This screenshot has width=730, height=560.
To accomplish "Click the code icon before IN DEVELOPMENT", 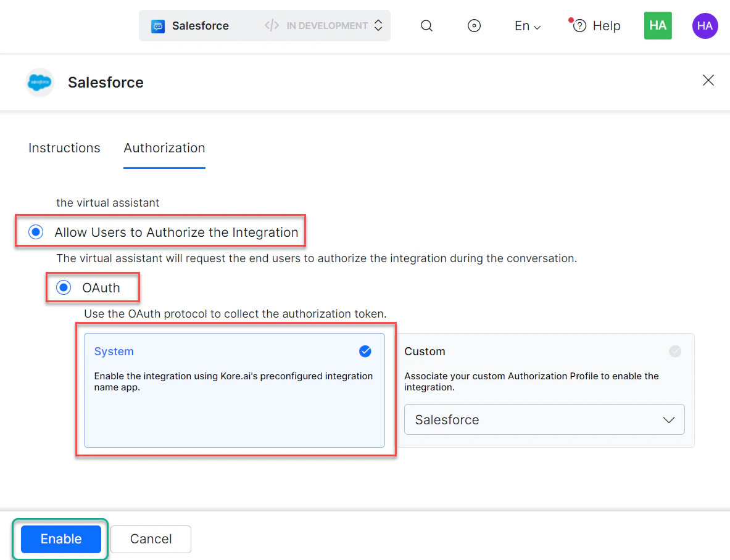I will coord(272,25).
